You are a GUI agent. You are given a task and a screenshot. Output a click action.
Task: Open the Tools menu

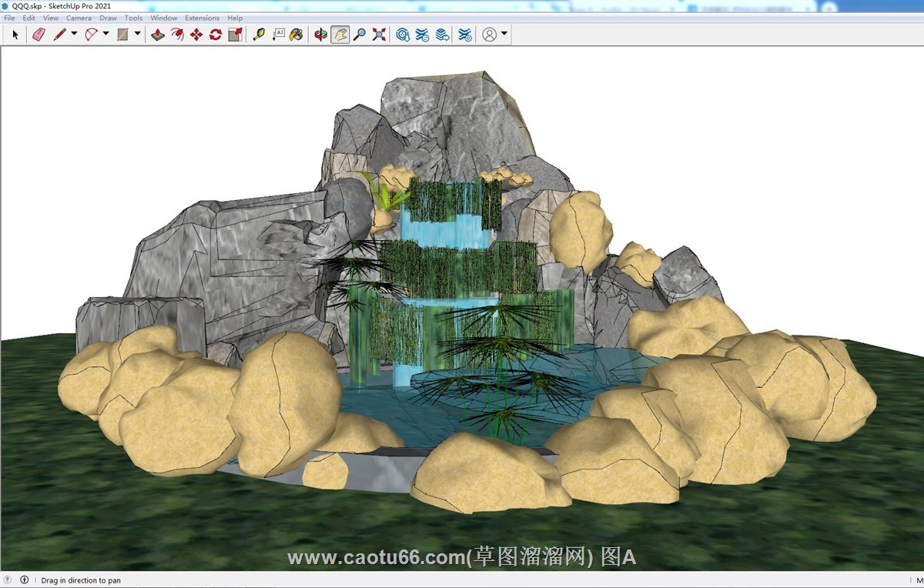tap(134, 18)
